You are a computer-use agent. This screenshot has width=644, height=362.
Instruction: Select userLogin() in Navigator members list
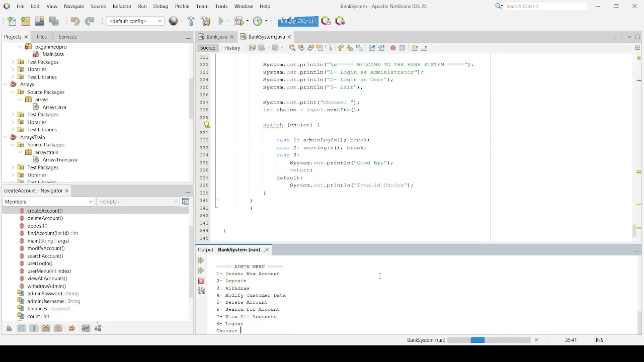40,263
